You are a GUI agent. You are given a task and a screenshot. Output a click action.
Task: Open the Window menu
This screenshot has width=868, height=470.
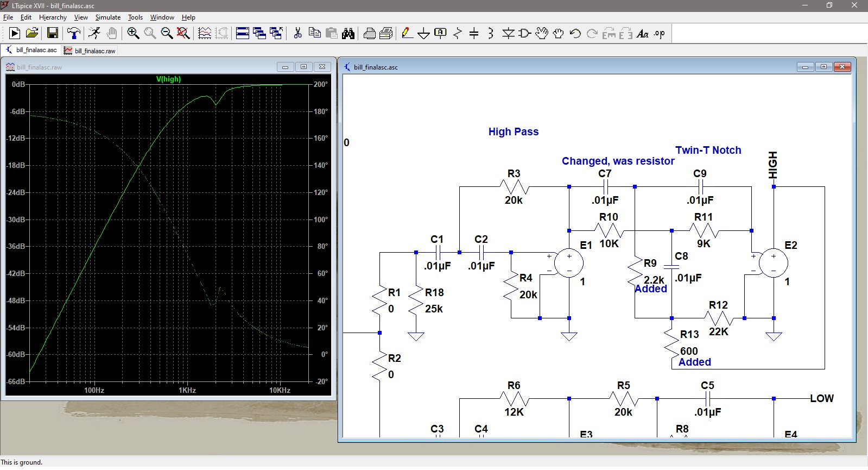point(162,17)
